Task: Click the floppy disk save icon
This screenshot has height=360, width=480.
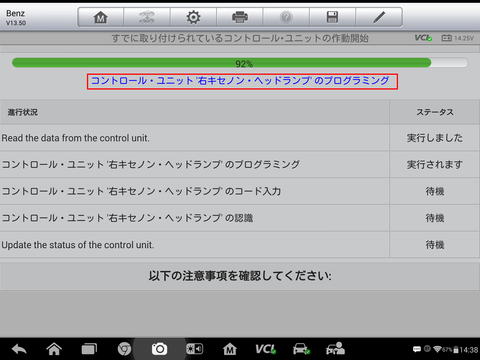Action: pyautogui.click(x=332, y=17)
